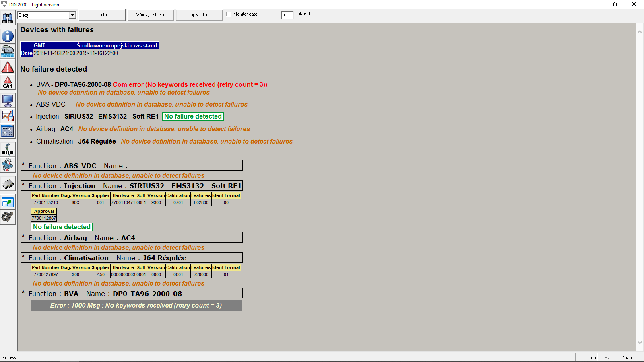This screenshot has width=644, height=362.
Task: Open the control panel knobs icon
Action: 8,131
